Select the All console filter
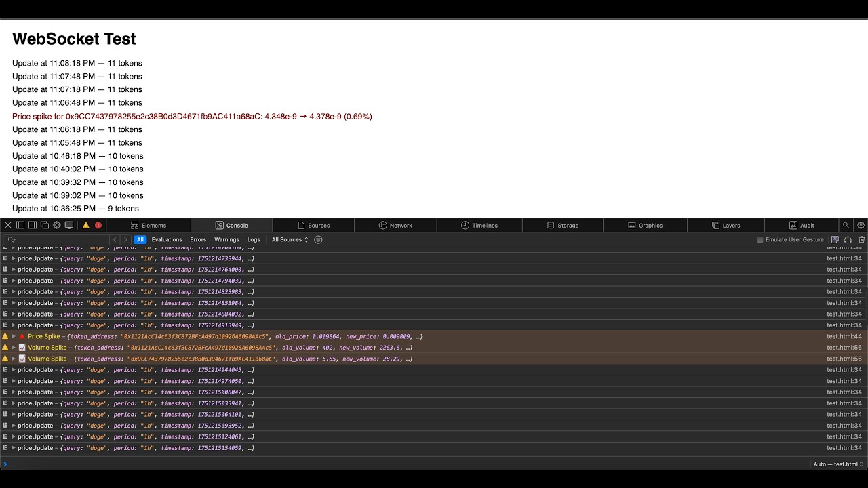This screenshot has width=868, height=488. (140, 239)
